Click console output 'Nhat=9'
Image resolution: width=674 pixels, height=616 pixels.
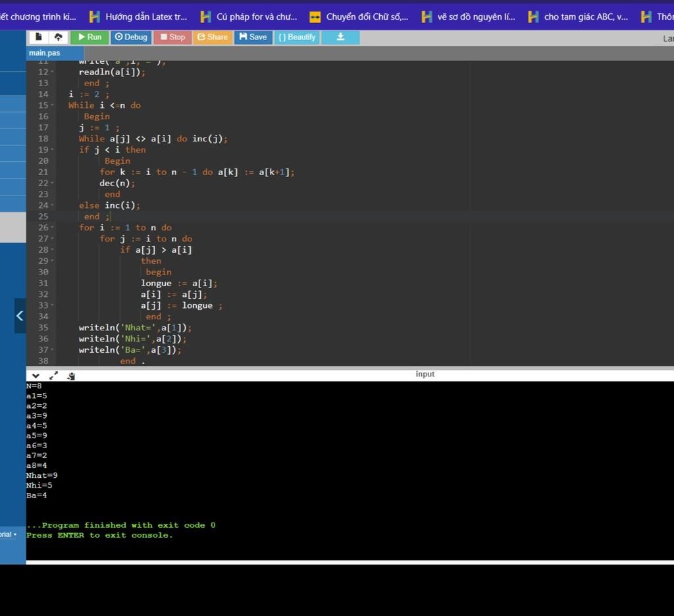click(x=41, y=475)
